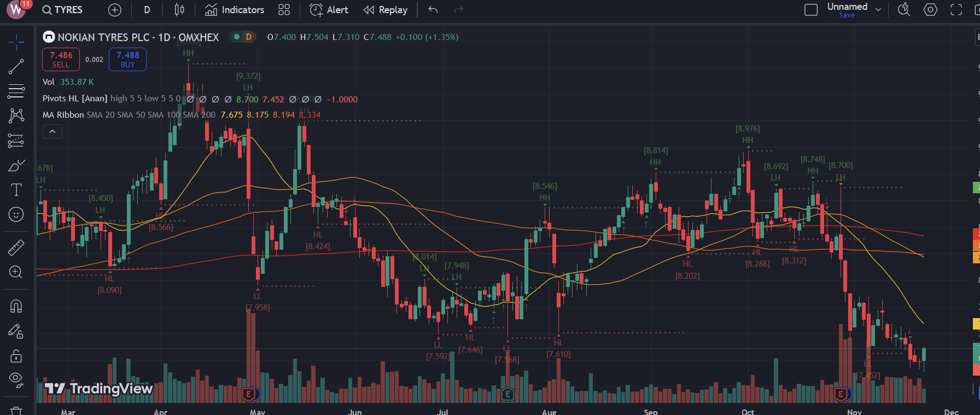
Task: Select the Pivots HL [Anan] indicator legend
Action: (75, 99)
